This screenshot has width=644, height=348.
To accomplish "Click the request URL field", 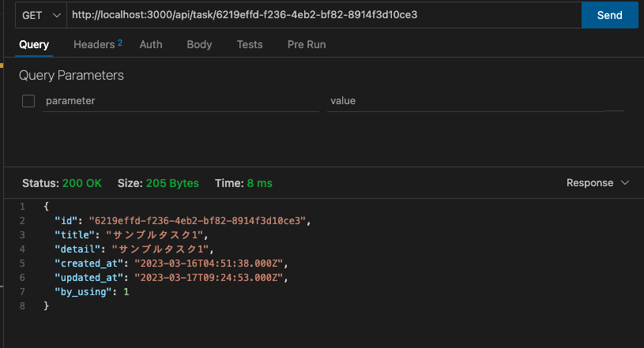I will (x=324, y=15).
